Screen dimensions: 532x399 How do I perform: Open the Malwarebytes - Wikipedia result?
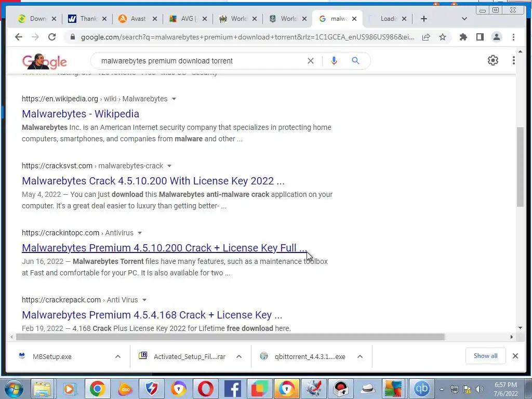click(x=81, y=114)
